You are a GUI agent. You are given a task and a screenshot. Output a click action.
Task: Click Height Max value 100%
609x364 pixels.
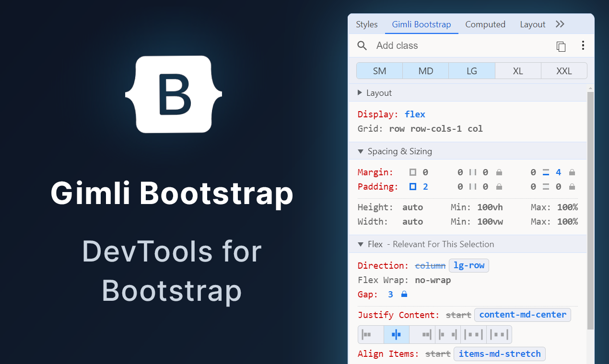(x=567, y=207)
